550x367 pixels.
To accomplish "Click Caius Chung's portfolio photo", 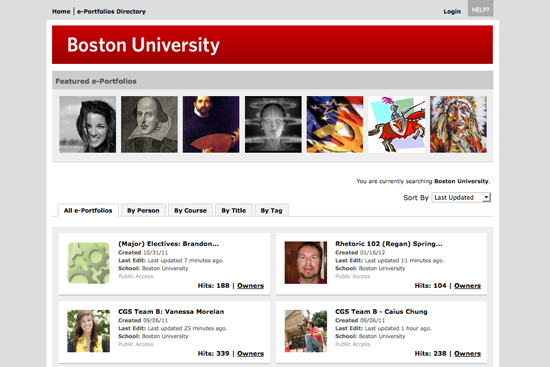I will [x=306, y=331].
